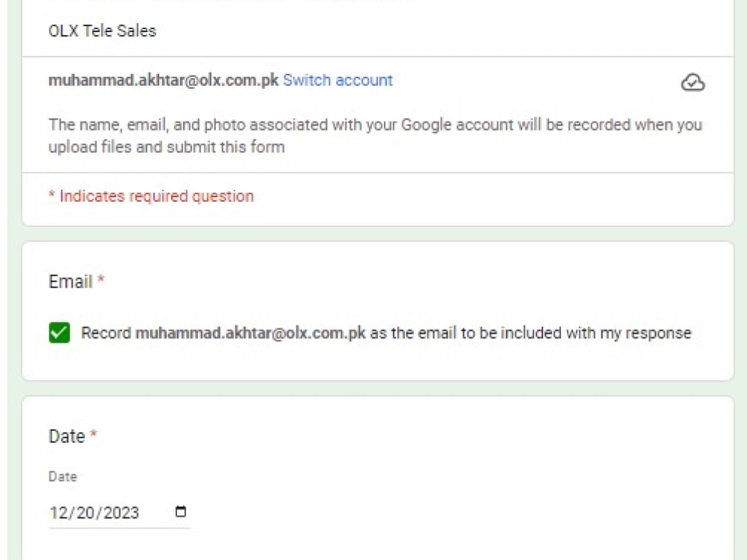Click "upload files and submit this form" text
Screen dimensions: 747x560
pyautogui.click(x=167, y=147)
